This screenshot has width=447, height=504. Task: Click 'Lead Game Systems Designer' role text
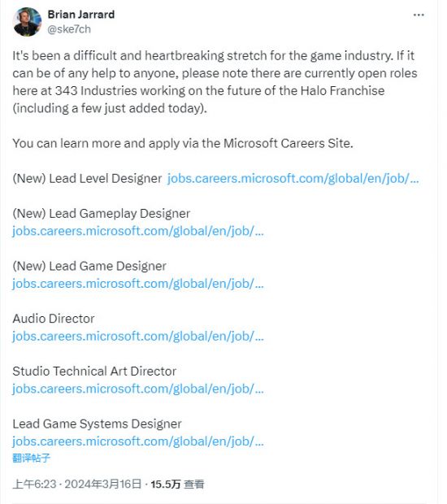coord(97,424)
